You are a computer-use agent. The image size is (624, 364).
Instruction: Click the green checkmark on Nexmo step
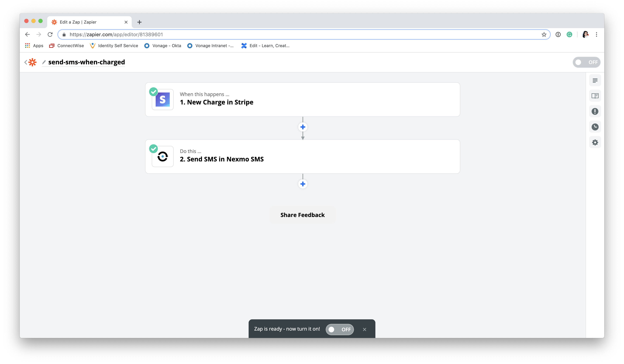154,149
